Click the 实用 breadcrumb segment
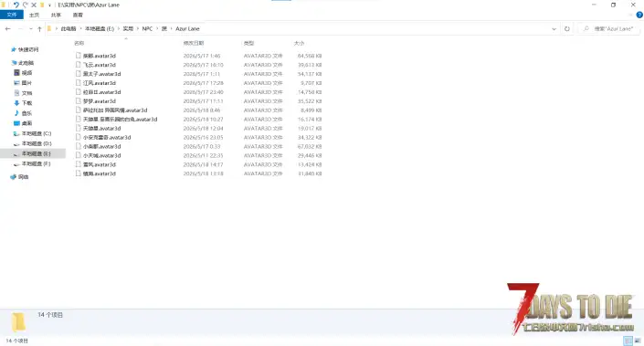Screen dimensions: 644x346 (128, 28)
